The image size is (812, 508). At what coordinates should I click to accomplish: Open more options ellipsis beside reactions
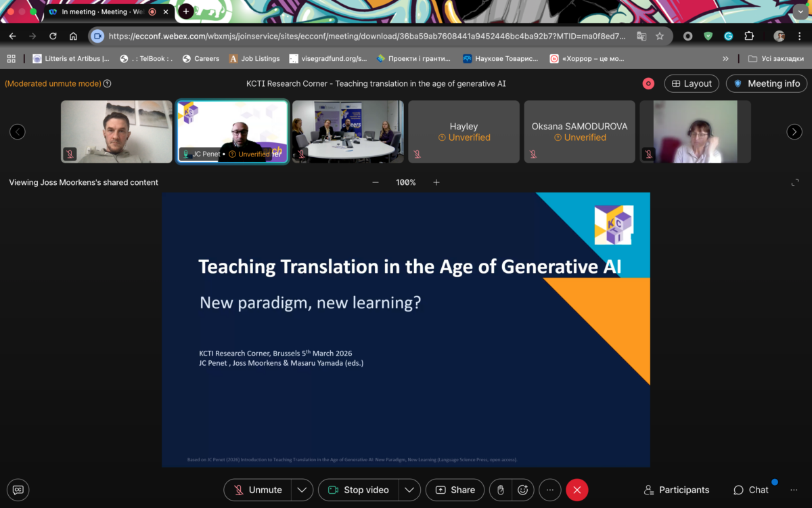pos(550,490)
